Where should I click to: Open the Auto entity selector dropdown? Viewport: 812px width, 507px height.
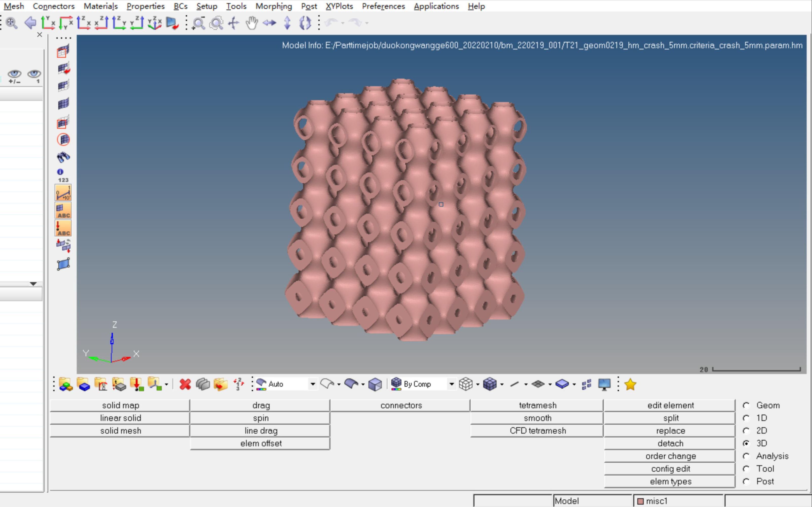tap(313, 384)
